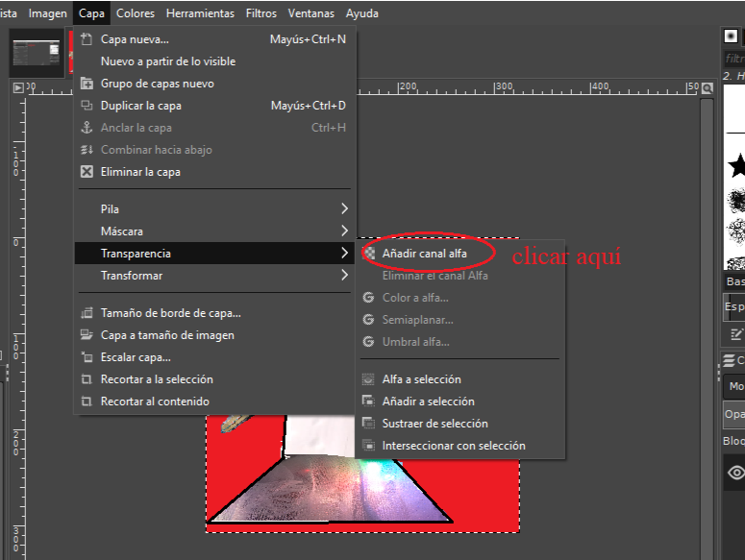Choose Sustraer de selección
The height and width of the screenshot is (560, 745).
tap(435, 424)
